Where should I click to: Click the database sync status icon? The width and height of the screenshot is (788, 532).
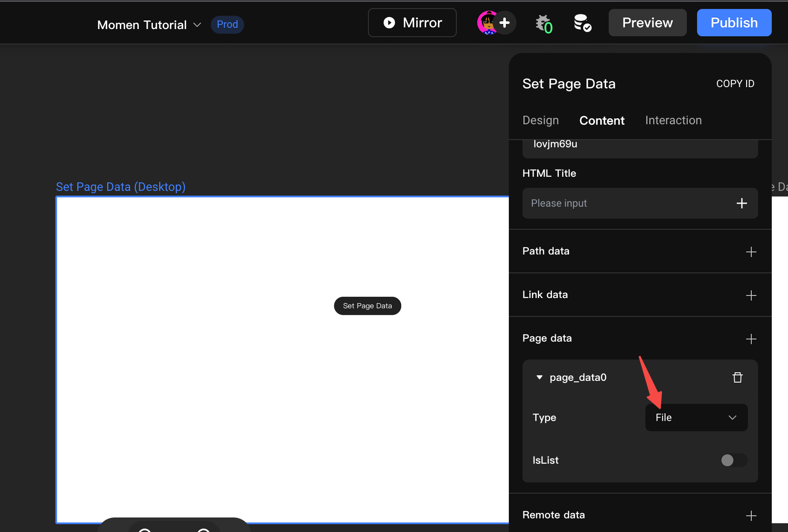tap(582, 23)
